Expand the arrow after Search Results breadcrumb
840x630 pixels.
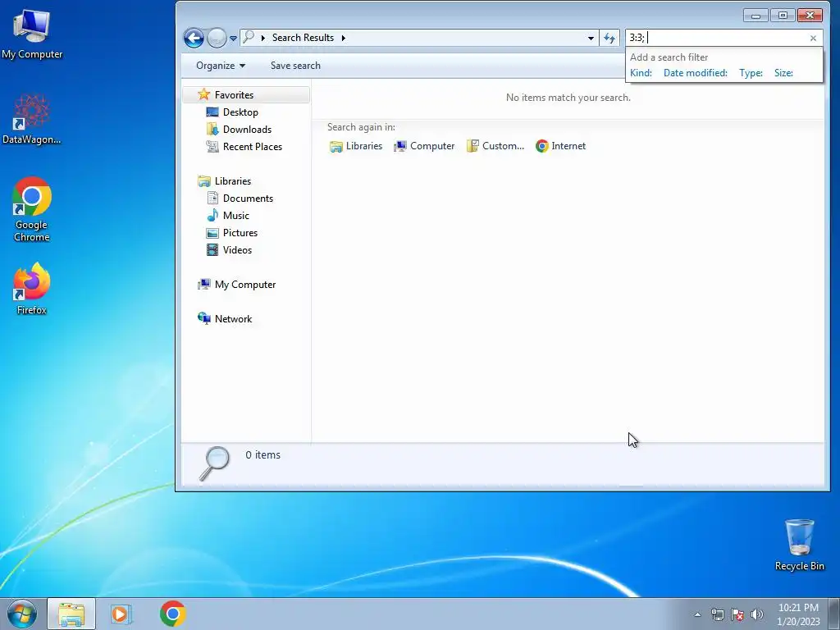click(x=344, y=38)
